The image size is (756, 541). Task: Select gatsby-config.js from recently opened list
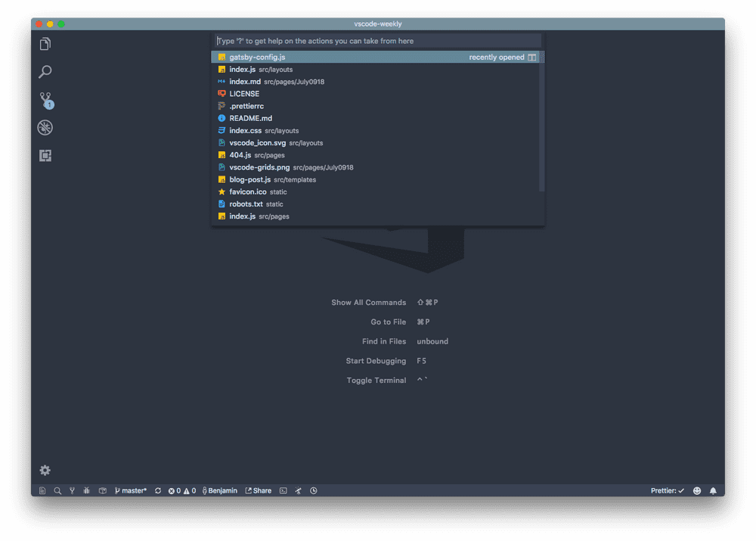(257, 58)
